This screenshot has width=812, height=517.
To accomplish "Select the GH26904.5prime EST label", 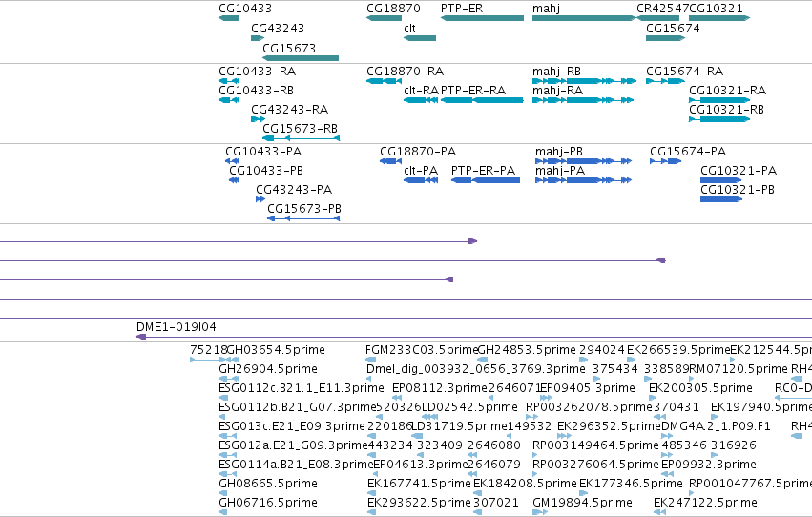I will coord(268,369).
